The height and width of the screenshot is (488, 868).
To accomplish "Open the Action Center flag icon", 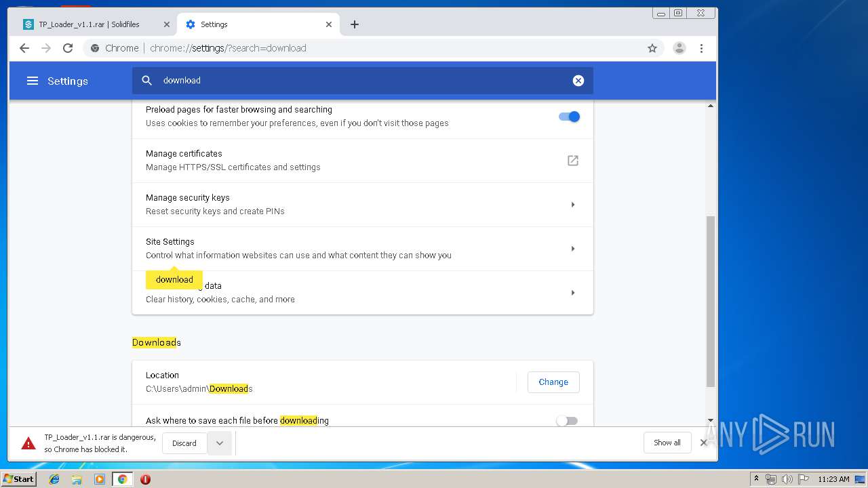I will tap(804, 479).
